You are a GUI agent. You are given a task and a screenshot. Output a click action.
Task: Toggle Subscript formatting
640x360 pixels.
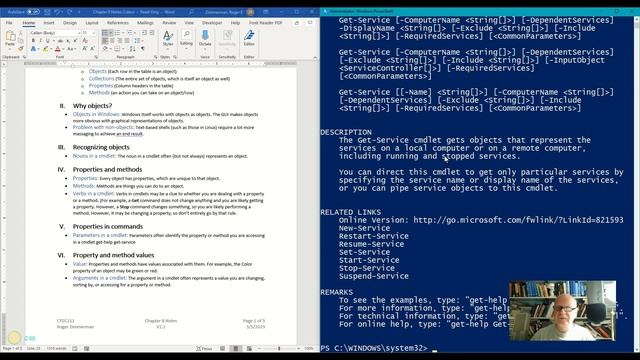pos(68,41)
